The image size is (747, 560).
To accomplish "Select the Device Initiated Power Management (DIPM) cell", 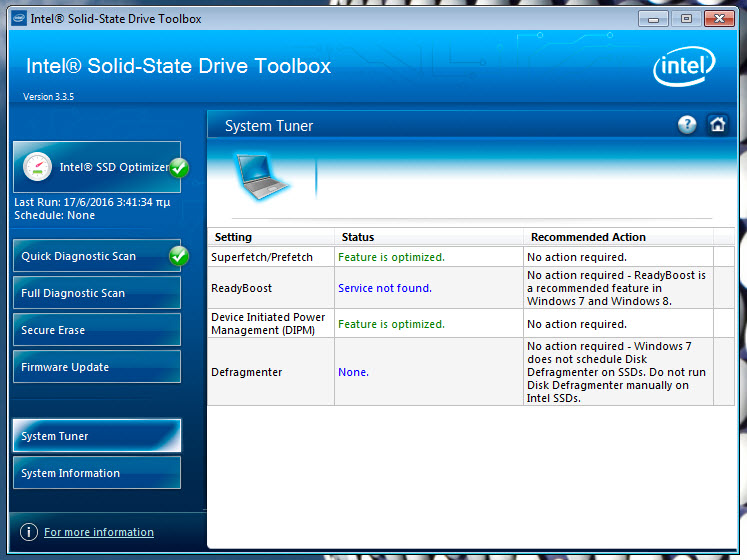I will (271, 324).
